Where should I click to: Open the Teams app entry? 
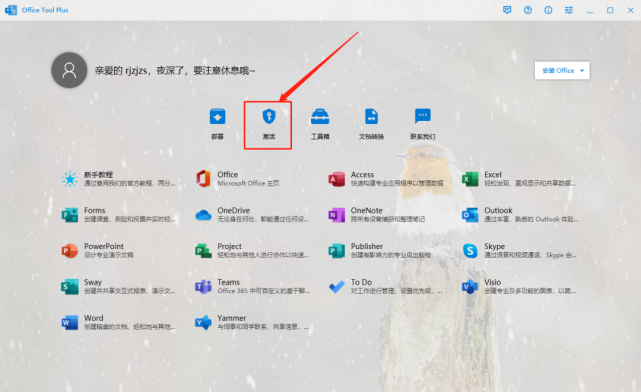point(253,286)
